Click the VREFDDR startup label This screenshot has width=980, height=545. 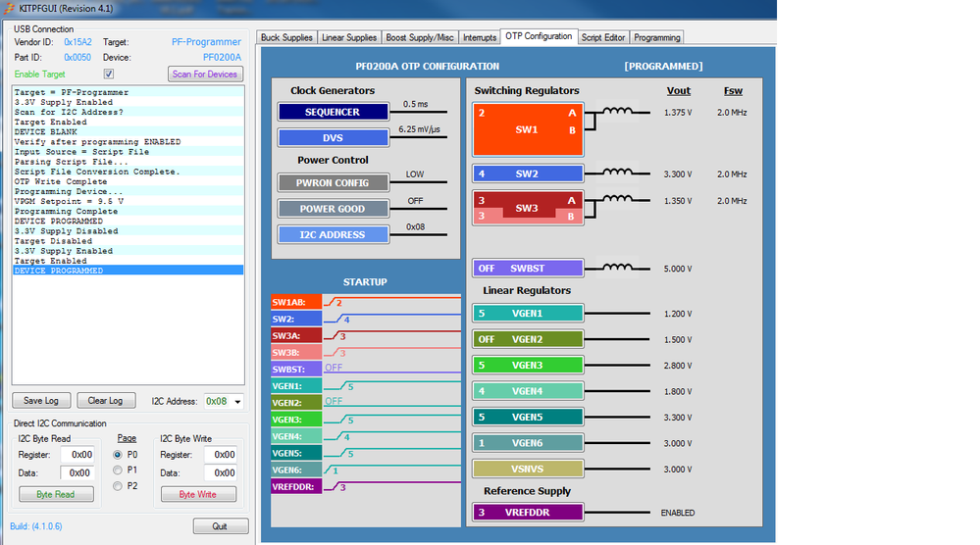click(x=296, y=486)
